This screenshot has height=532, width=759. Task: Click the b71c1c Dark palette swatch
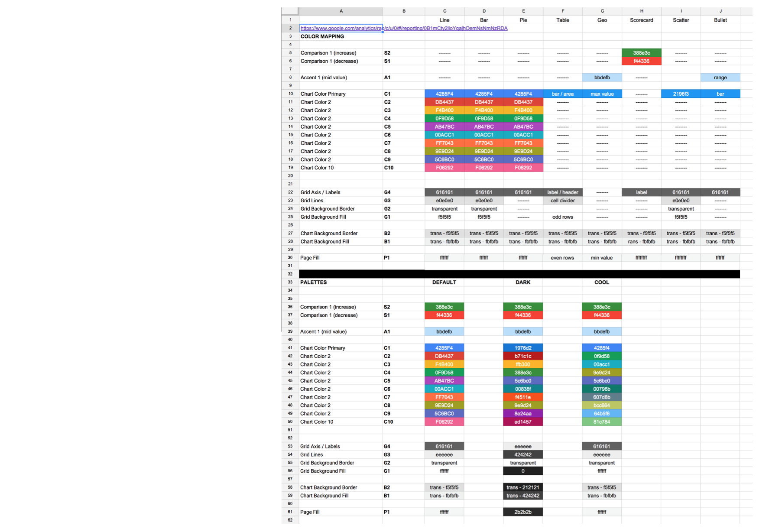523,356
